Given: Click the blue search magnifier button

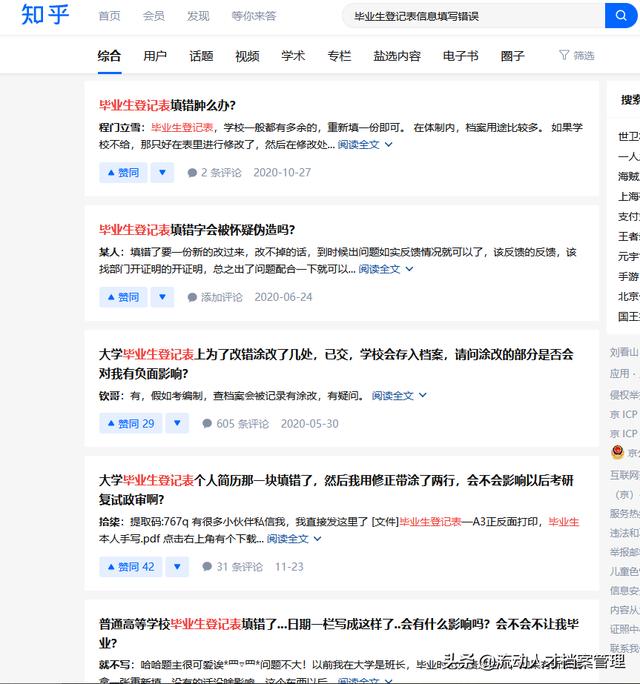Looking at the screenshot, I should pos(619,16).
